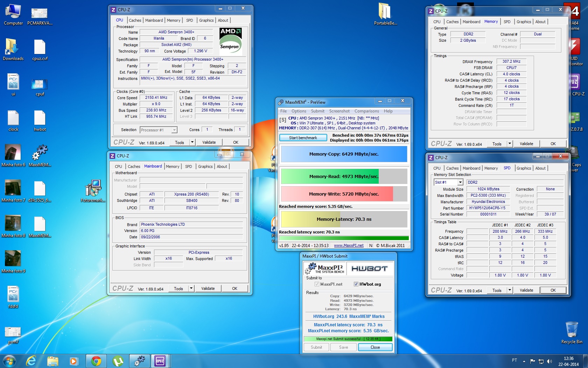
Task: Open the Minha foto 8 image
Action: tap(13, 227)
